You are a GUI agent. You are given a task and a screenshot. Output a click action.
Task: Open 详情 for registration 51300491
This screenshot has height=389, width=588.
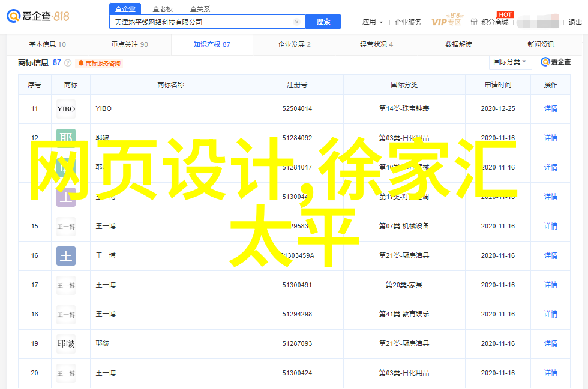click(551, 285)
